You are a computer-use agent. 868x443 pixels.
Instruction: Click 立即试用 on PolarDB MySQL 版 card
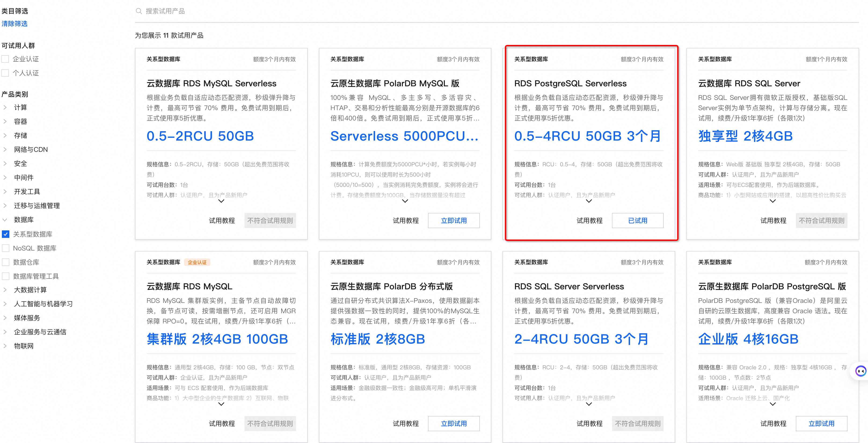click(454, 221)
